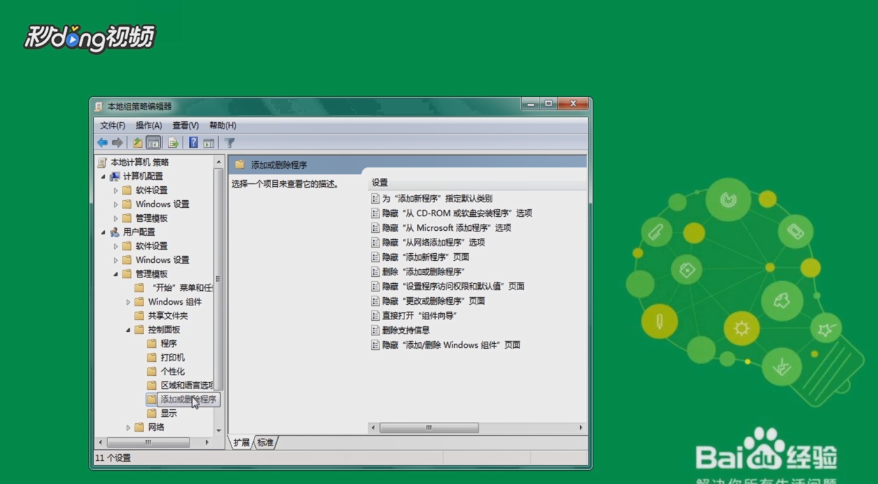Click the settings list horizontal scrollbar thumb
The width and height of the screenshot is (878, 484).
[429, 427]
